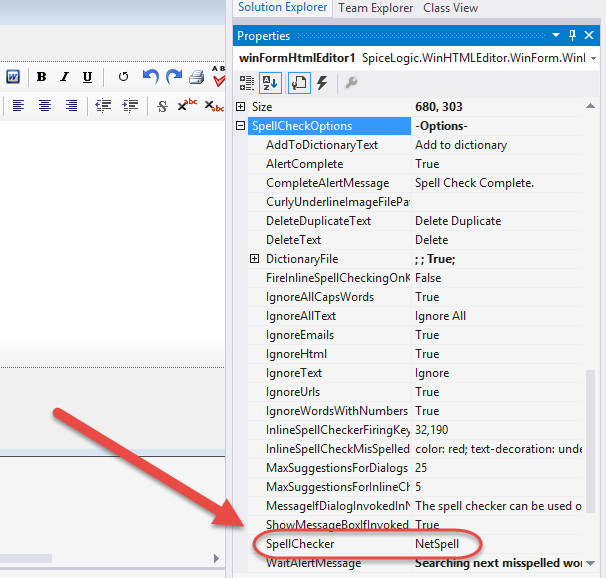Select the IgnoreUrls property
The image size is (606, 578).
(293, 392)
